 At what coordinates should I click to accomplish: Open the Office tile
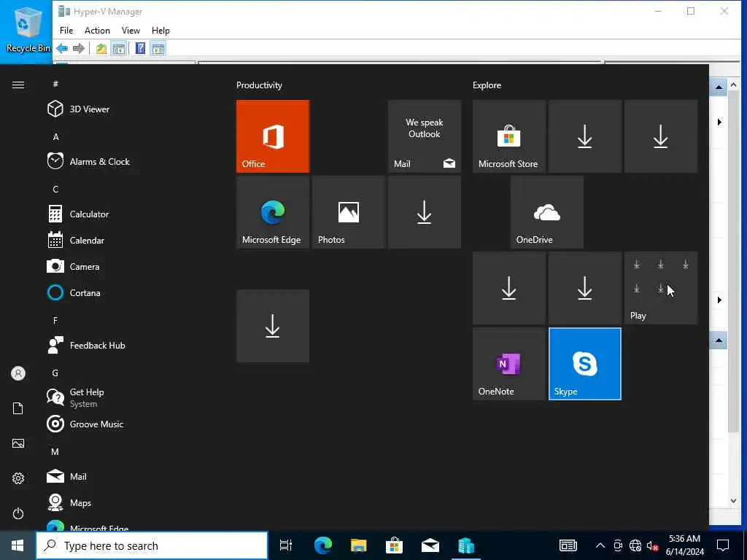(273, 136)
